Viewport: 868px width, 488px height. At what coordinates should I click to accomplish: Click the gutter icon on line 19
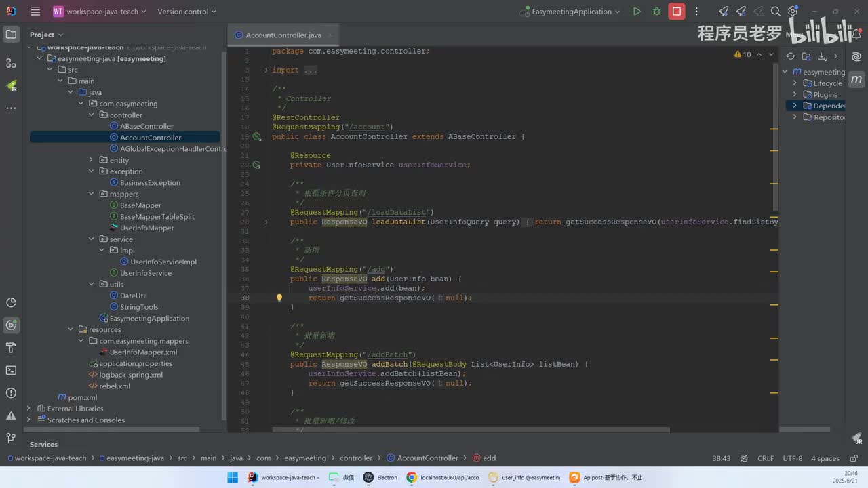257,136
